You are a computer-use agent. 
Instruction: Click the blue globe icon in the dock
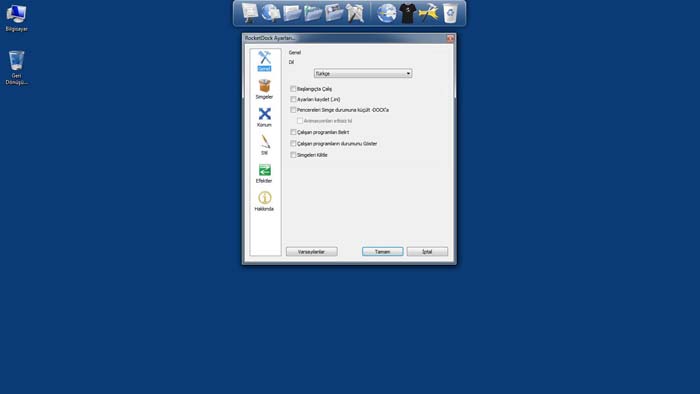(386, 13)
